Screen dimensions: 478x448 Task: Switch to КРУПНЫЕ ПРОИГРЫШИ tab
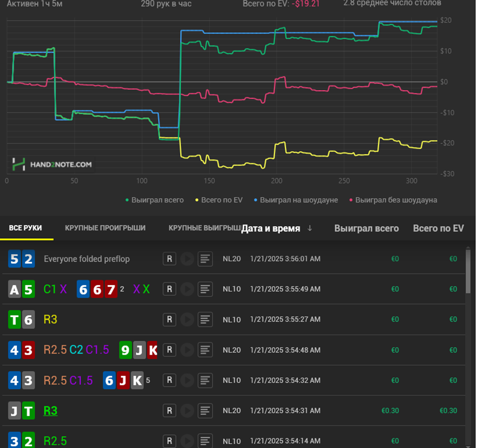point(105,228)
